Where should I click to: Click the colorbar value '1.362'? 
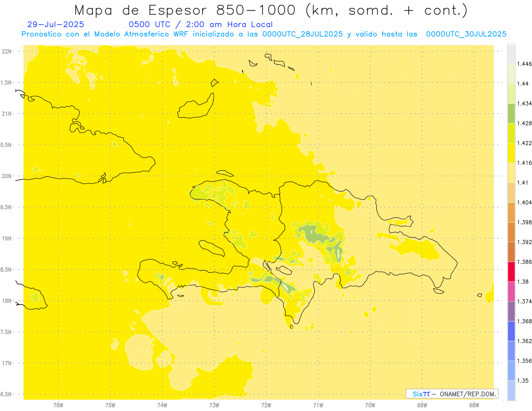pyautogui.click(x=524, y=341)
